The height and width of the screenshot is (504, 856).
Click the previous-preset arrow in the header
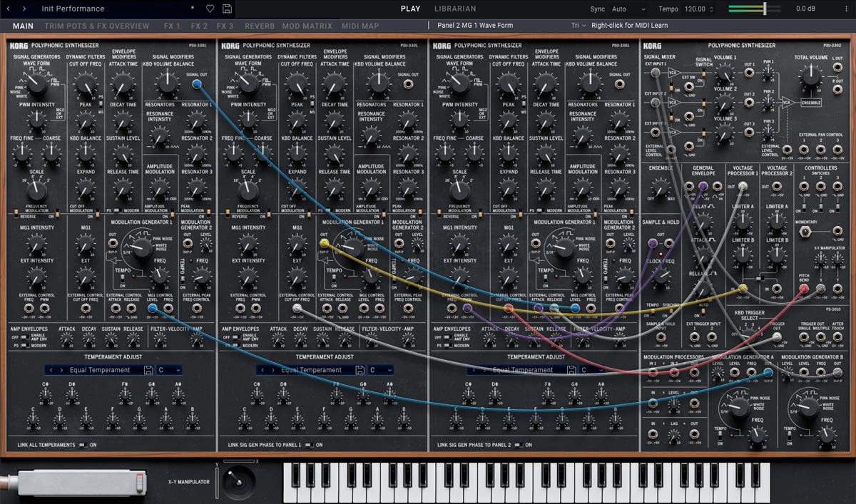[x=8, y=8]
